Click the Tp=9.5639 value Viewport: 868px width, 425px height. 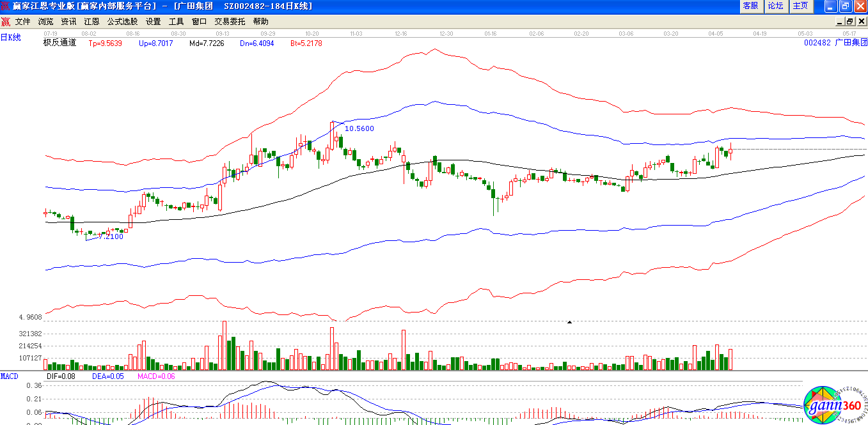104,43
